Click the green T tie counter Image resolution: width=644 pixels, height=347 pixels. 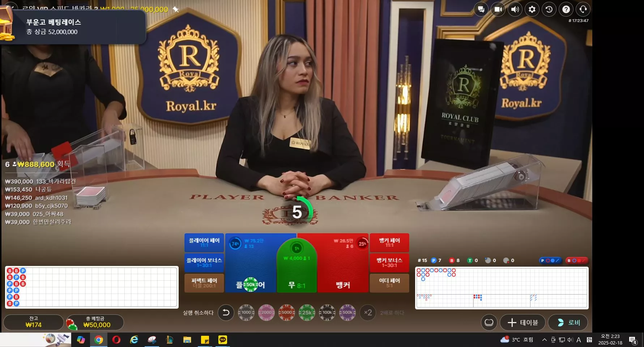point(473,261)
